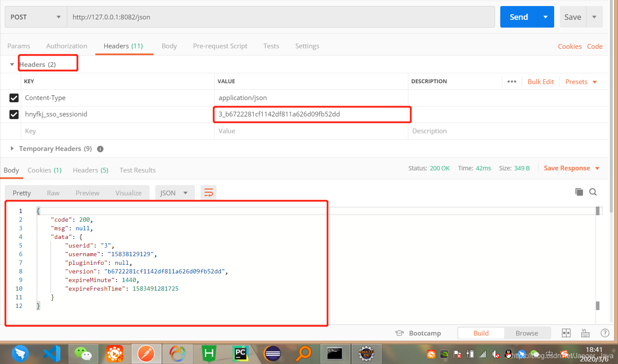Screen dimensions: 618x364
Task: Open PyCharm from the taskbar
Action: click(x=241, y=354)
